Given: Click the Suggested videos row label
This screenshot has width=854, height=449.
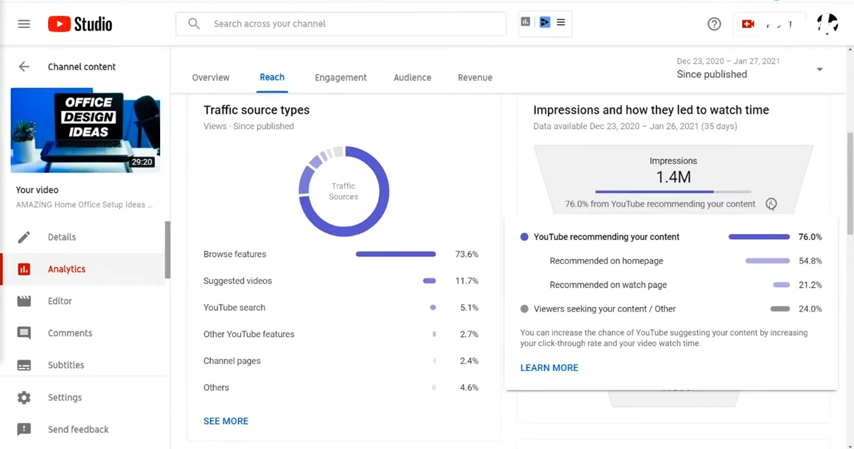Looking at the screenshot, I should coord(237,281).
